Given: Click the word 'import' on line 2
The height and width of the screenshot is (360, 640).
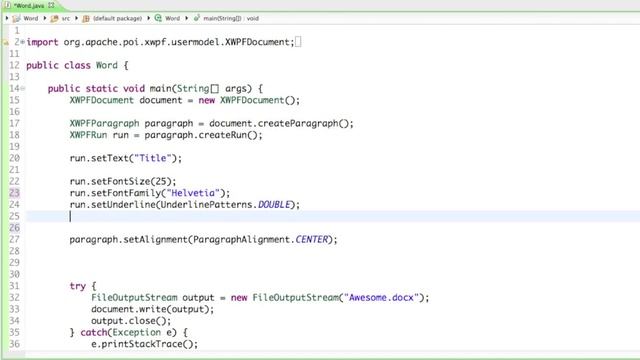Looking at the screenshot, I should [42, 42].
